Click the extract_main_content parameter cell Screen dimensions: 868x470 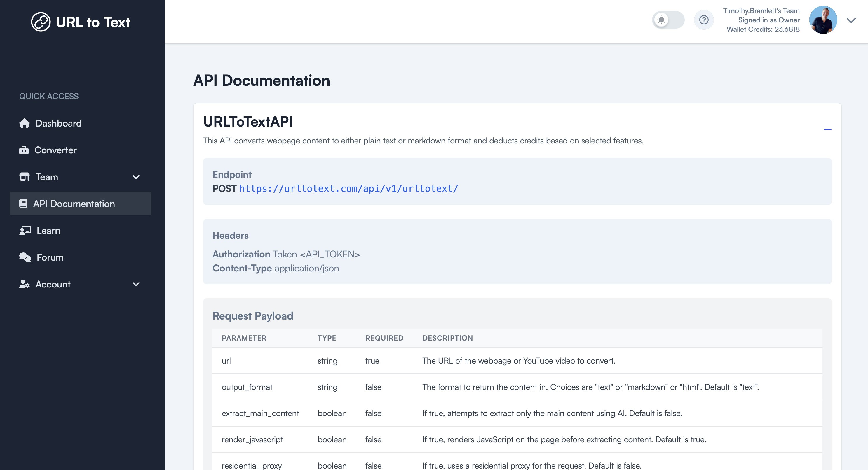[260, 413]
